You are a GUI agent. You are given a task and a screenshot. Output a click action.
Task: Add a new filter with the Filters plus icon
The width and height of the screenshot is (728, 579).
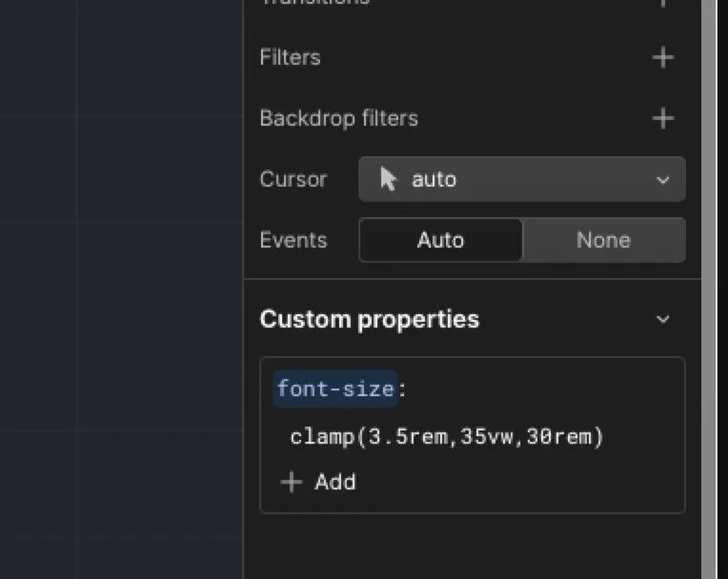pos(662,57)
